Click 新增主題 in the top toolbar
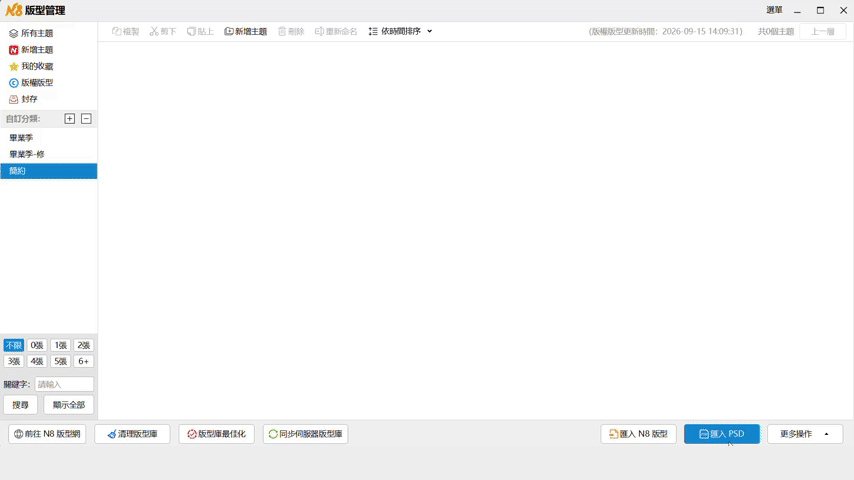The height and width of the screenshot is (480, 854). (246, 32)
